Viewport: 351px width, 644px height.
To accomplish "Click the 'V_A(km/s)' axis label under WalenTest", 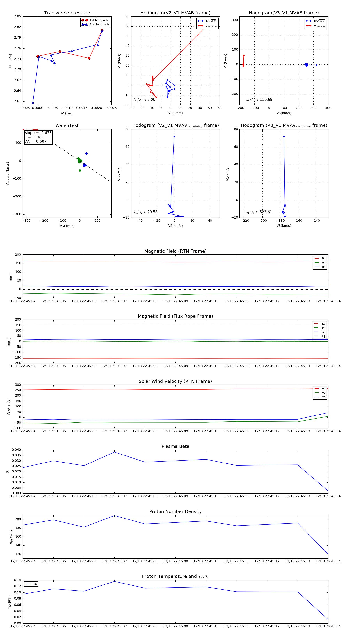I will point(67,226).
